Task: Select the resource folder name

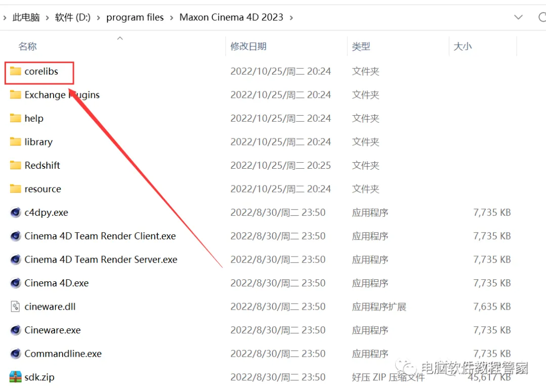Action: coord(43,189)
